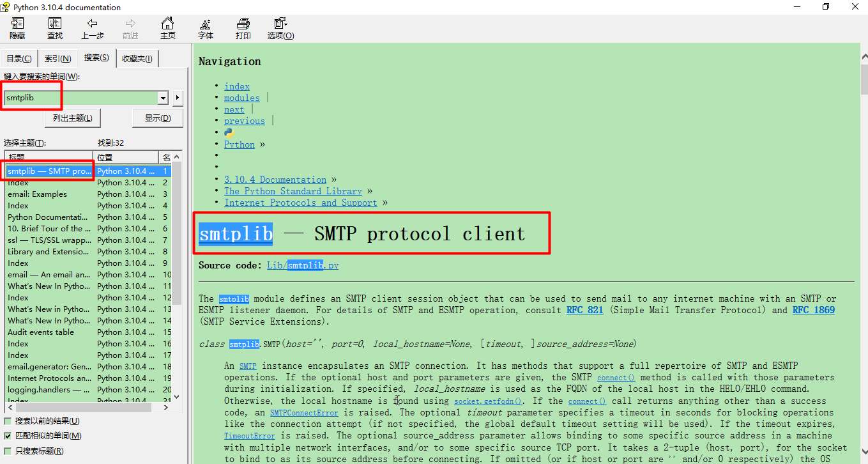Open Internet Protocols and Support link
The height and width of the screenshot is (464, 868).
coord(301,203)
